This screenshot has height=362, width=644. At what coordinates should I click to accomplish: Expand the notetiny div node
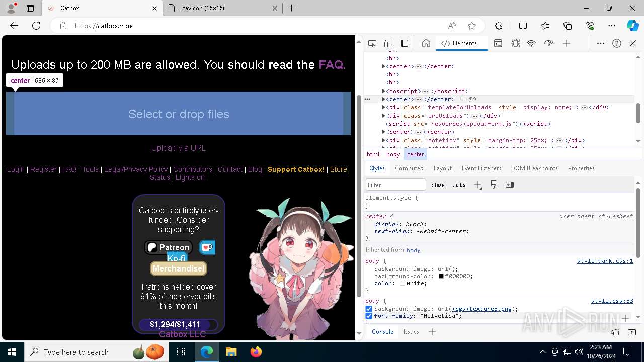[x=383, y=140]
